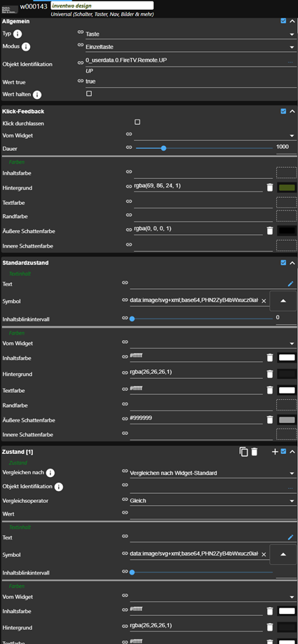This screenshot has width=298, height=644.
Task: Add new state with plus icon
Action: tap(275, 452)
